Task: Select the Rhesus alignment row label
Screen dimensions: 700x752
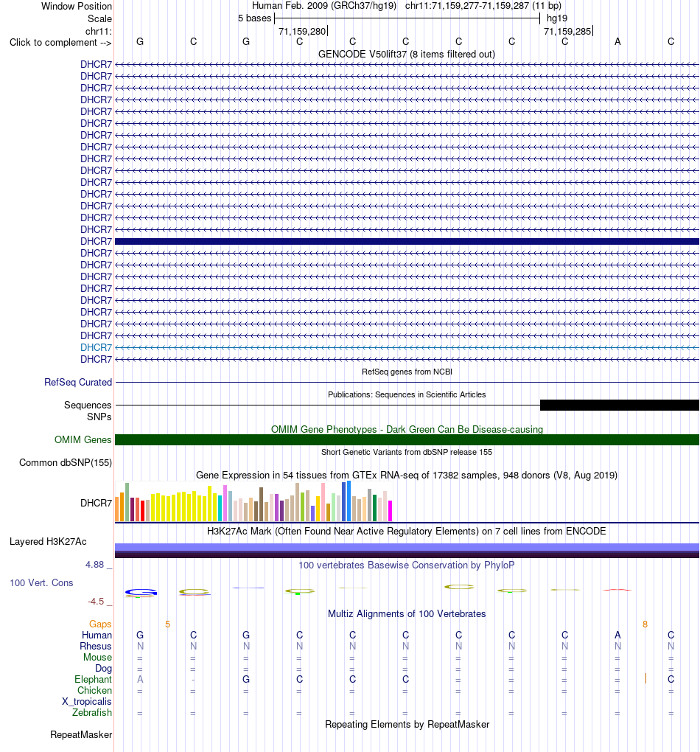Action: coord(95,646)
